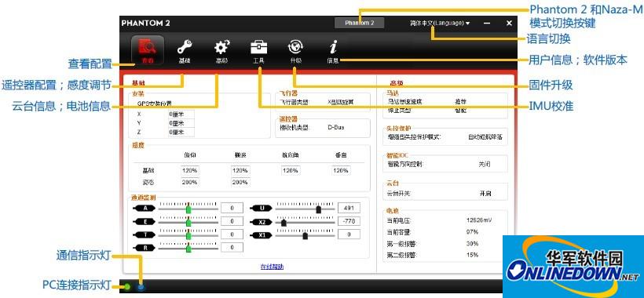Image resolution: width=644 pixels, height=298 pixels.
Task: Click the channel X2 value field -778
Action: point(349,221)
